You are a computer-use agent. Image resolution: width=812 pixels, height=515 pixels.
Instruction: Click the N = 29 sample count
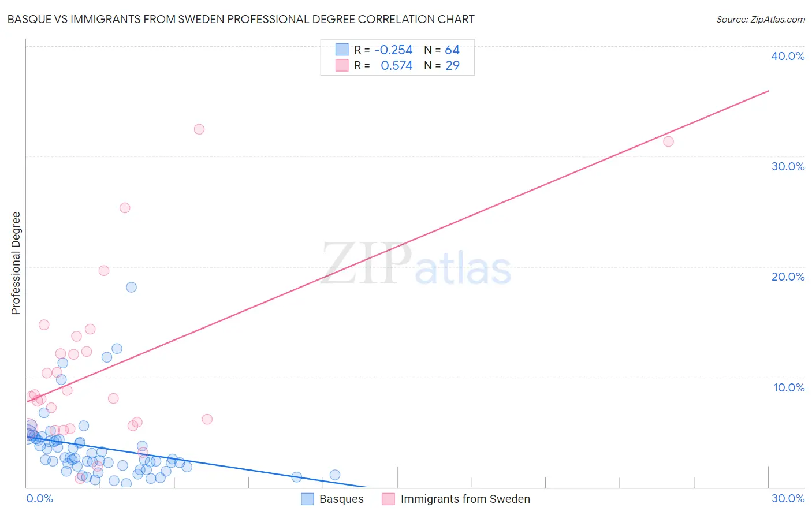click(442, 65)
